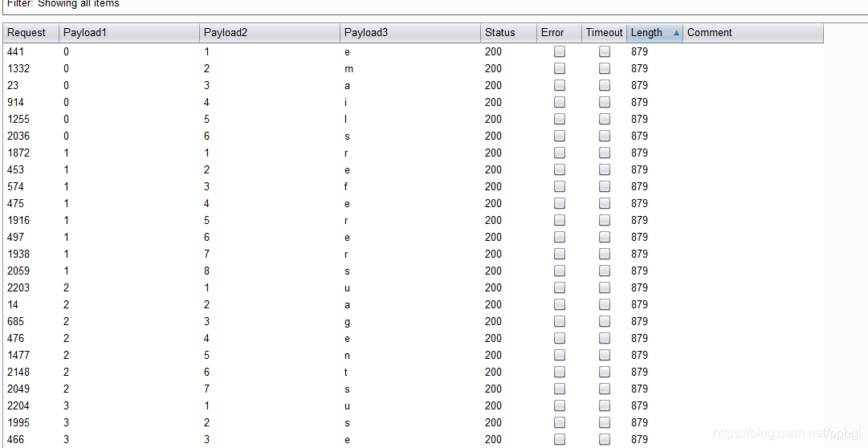The width and height of the screenshot is (868, 448).
Task: Tick the Error checkbox for request 14
Action: [560, 304]
